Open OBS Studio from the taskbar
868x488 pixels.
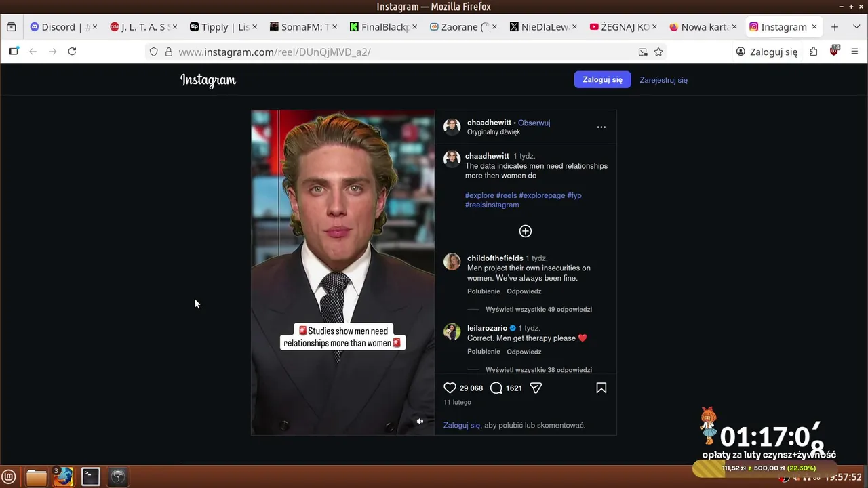pyautogui.click(x=118, y=476)
